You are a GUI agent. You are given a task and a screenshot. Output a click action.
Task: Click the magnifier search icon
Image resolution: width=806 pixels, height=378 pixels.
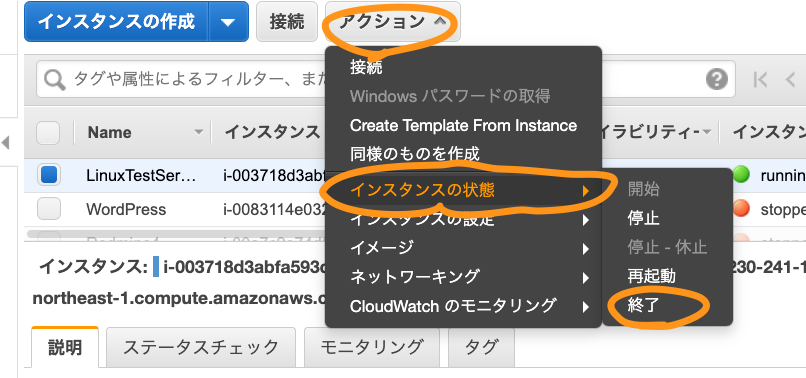tap(54, 80)
